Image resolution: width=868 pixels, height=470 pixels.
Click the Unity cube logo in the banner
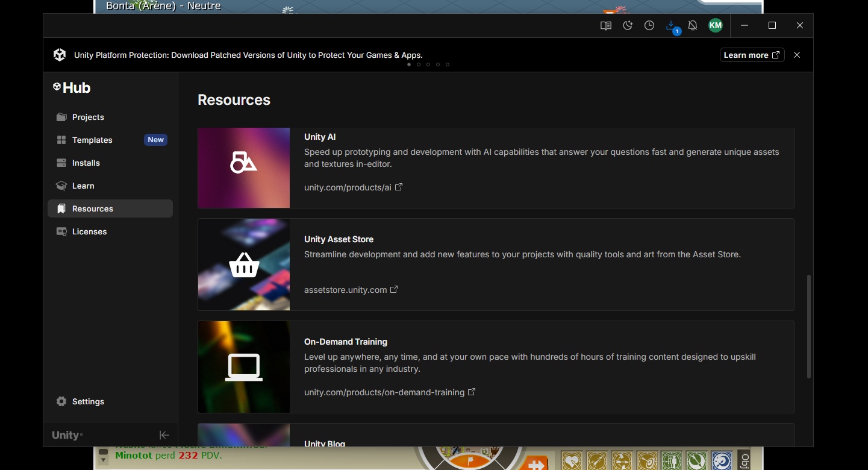tap(60, 55)
